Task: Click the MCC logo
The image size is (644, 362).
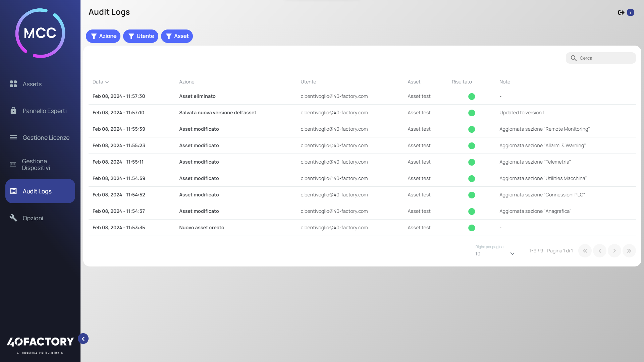Action: coord(40,33)
